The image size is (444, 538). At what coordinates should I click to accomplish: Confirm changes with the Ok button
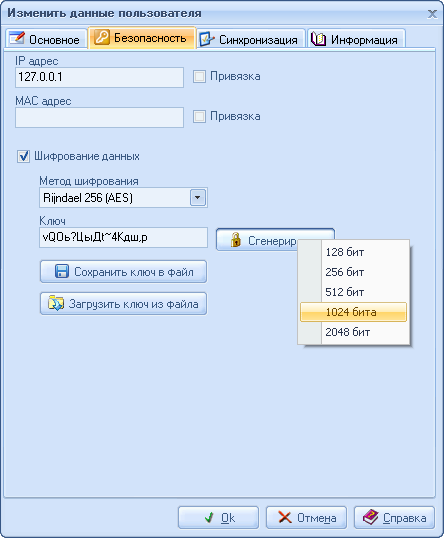coord(218,517)
